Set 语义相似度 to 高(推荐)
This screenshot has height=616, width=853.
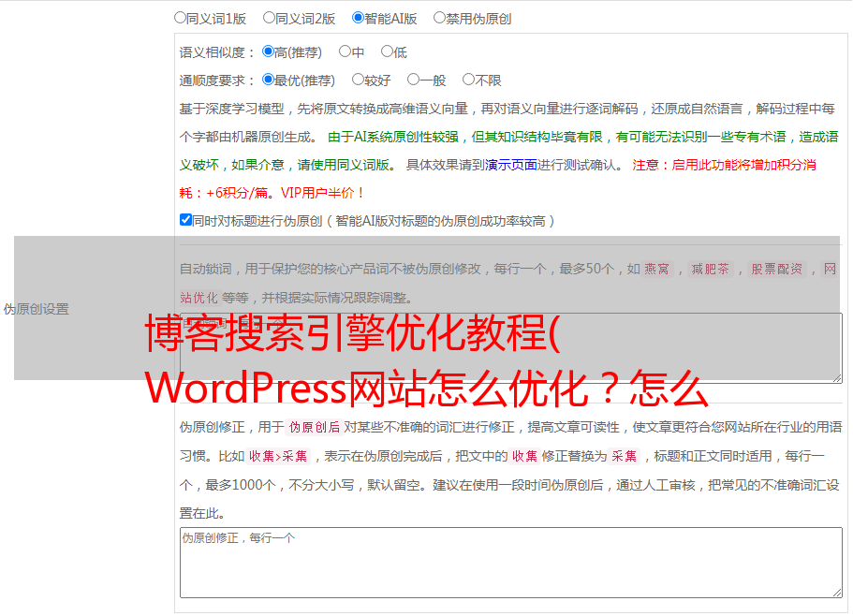268,52
